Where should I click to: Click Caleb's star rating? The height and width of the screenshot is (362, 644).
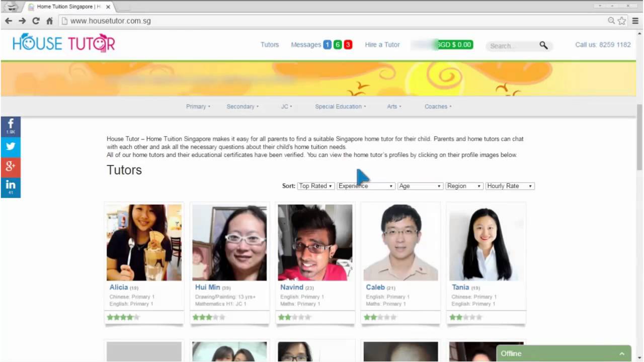[380, 317]
